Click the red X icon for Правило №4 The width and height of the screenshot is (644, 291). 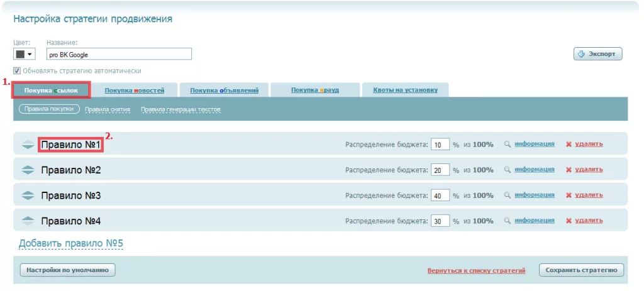[569, 221]
